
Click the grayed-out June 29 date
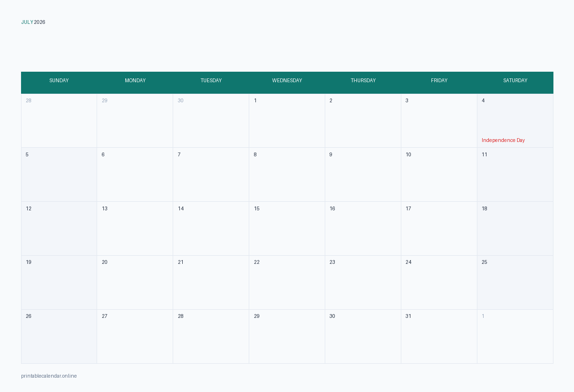[104, 100]
